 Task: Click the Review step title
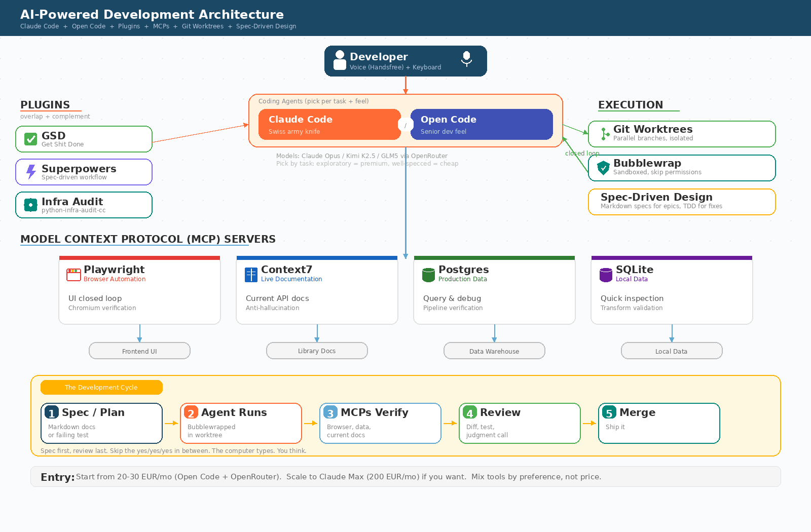pos(500,412)
